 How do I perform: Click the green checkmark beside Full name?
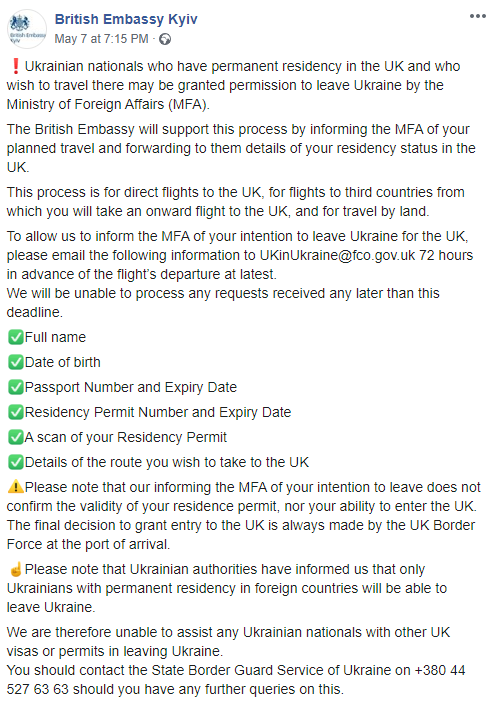coord(16,337)
